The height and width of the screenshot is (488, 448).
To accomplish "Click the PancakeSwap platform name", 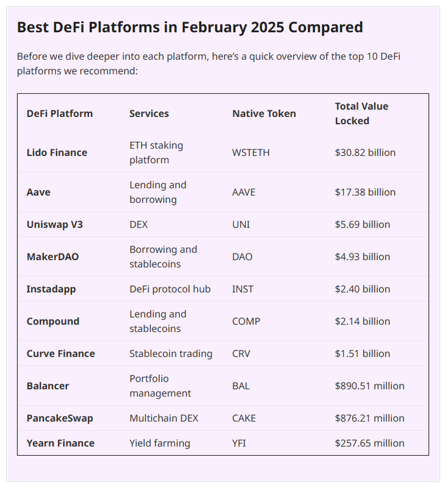I will tap(60, 418).
